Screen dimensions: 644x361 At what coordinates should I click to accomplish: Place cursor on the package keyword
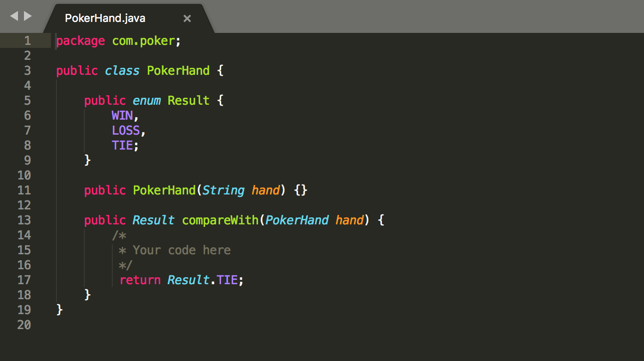pyautogui.click(x=80, y=40)
